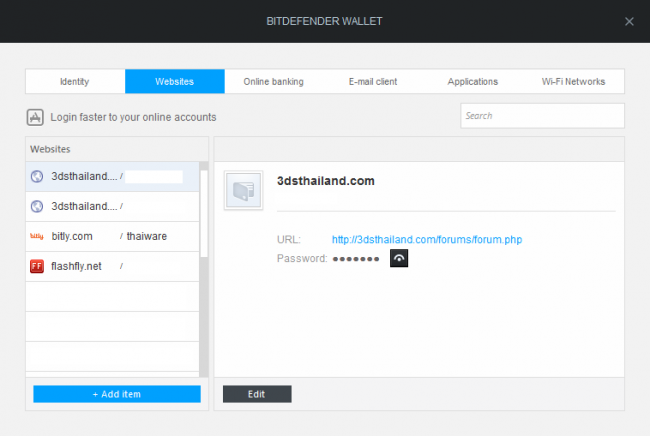
Task: Select the 3dsthailand entry with no username
Action: [x=112, y=206]
